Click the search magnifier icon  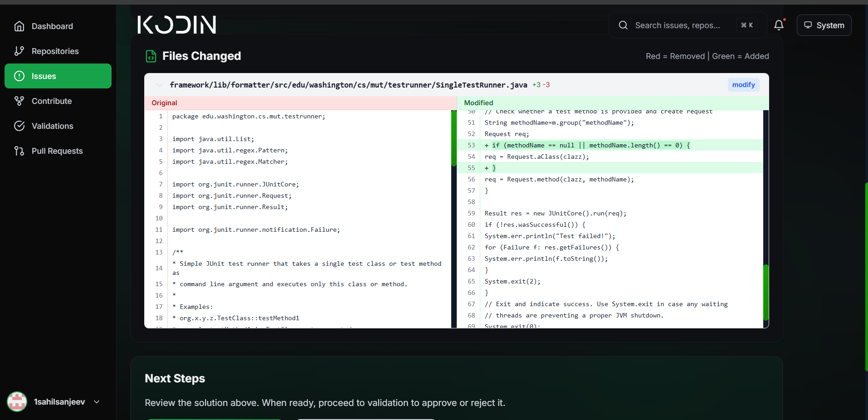coord(623,25)
